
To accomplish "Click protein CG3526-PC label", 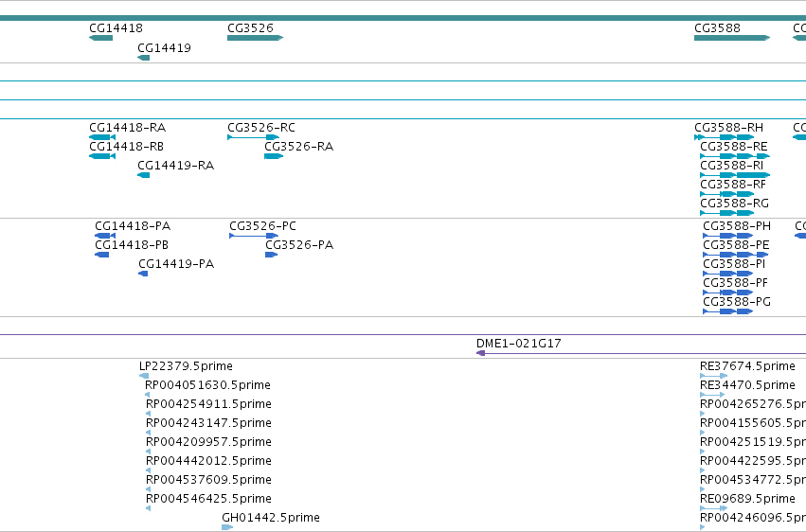I will pos(262,226).
